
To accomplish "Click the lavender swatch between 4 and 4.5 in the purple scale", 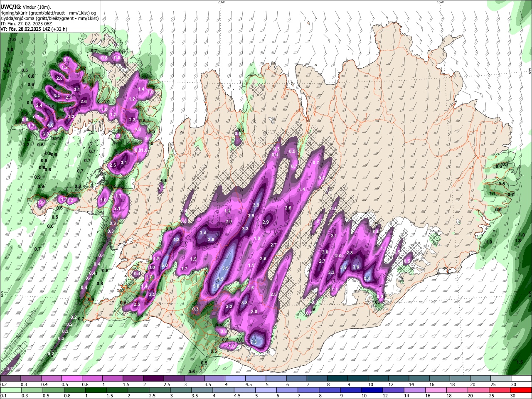I will click(235, 379).
